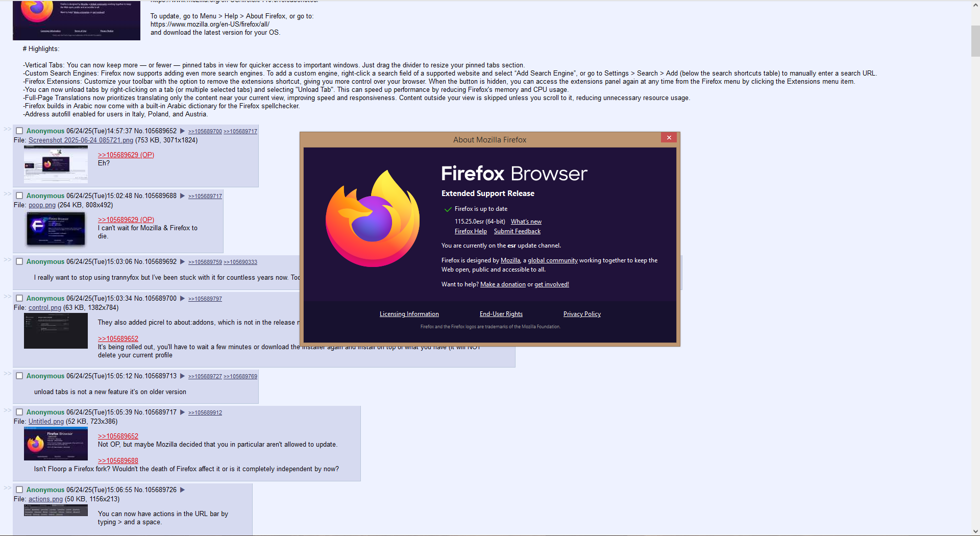The width and height of the screenshot is (980, 536).
Task: Open the control.png file link
Action: (45, 308)
